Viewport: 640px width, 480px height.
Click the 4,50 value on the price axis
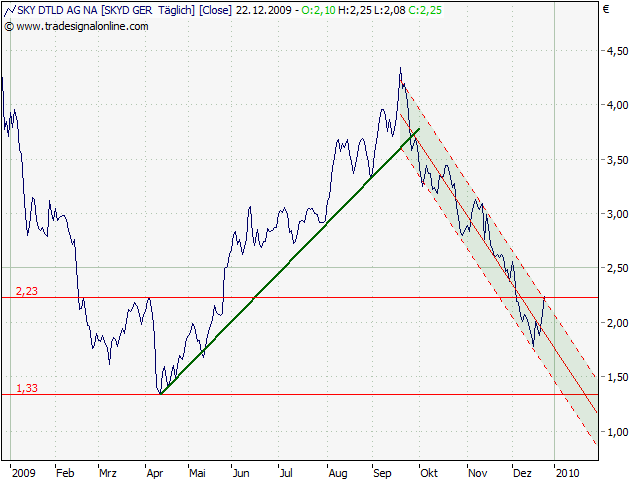pyautogui.click(x=616, y=50)
